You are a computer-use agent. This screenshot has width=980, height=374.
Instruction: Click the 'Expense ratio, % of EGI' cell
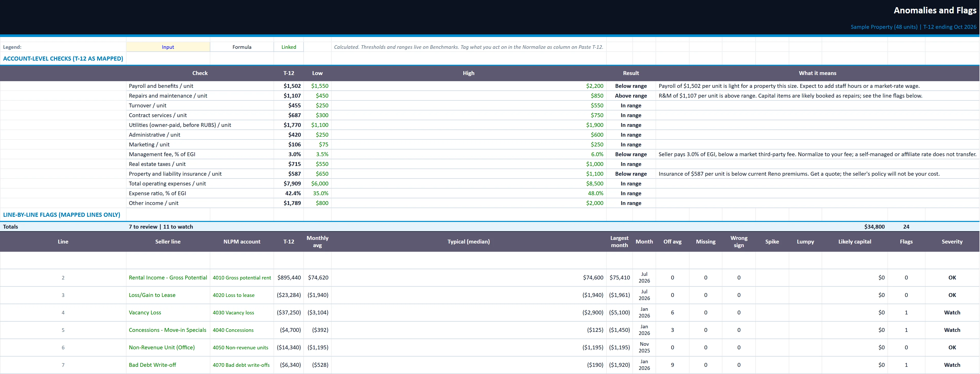(200, 193)
